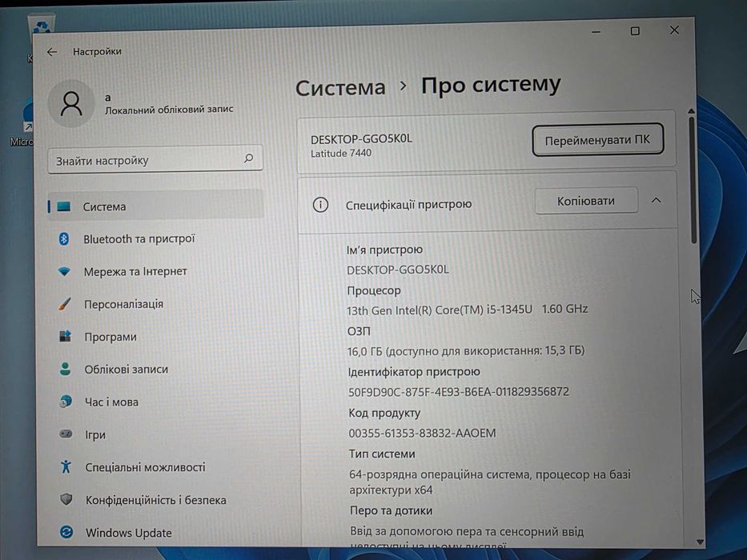747x560 pixels.
Task: Click the vertical scrollbar thumb
Action: [693, 179]
